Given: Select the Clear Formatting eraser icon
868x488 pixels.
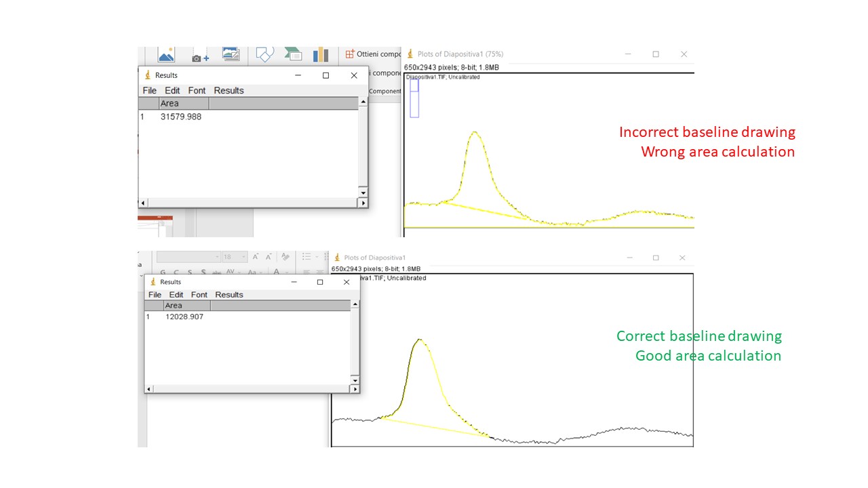Looking at the screenshot, I should tap(286, 257).
